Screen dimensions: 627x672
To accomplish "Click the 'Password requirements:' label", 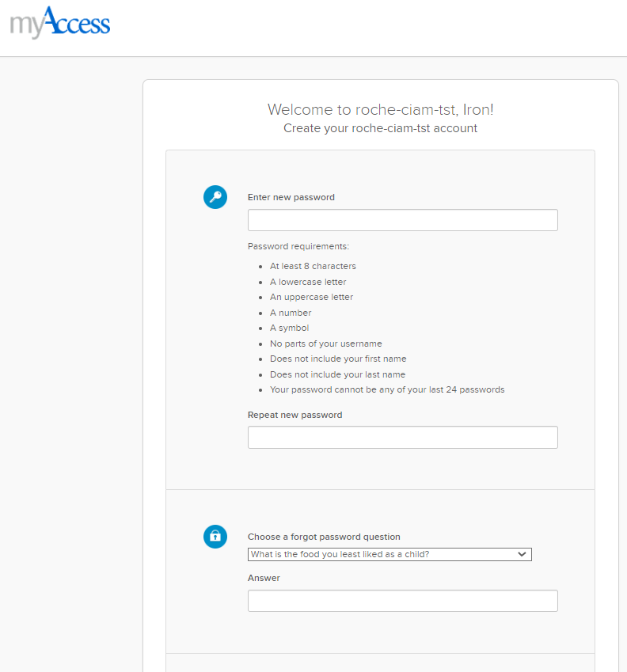I will tap(298, 246).
